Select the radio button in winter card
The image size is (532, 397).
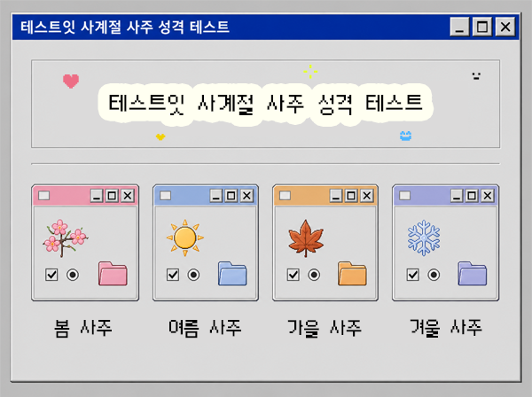(x=434, y=275)
